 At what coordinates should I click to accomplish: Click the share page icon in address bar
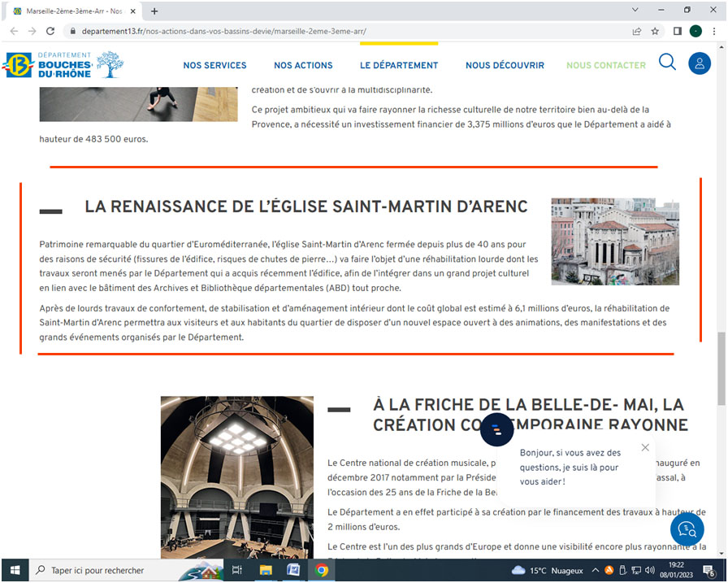coord(636,31)
